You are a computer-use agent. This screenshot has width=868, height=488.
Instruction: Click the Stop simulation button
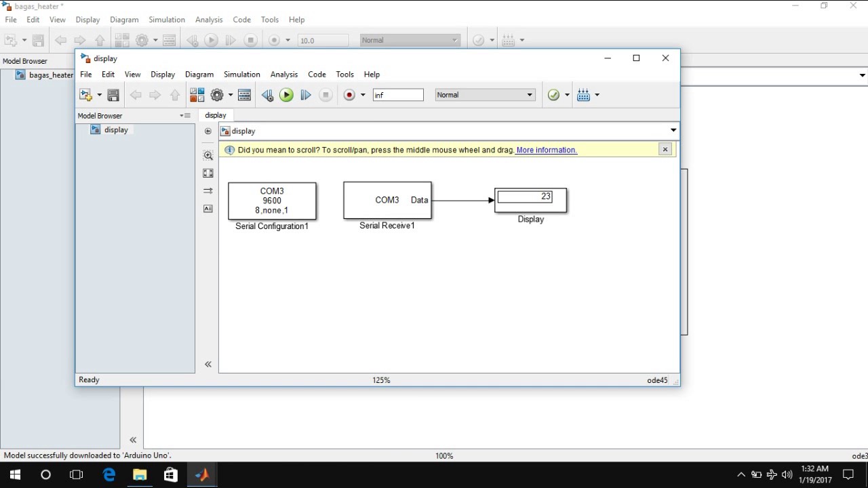pos(325,95)
